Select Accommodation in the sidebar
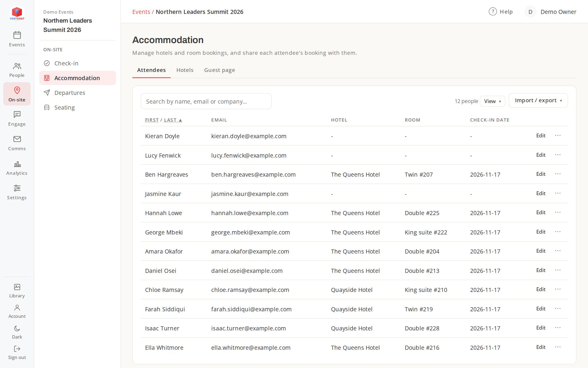Viewport: 588px width, 368px height. (78, 78)
